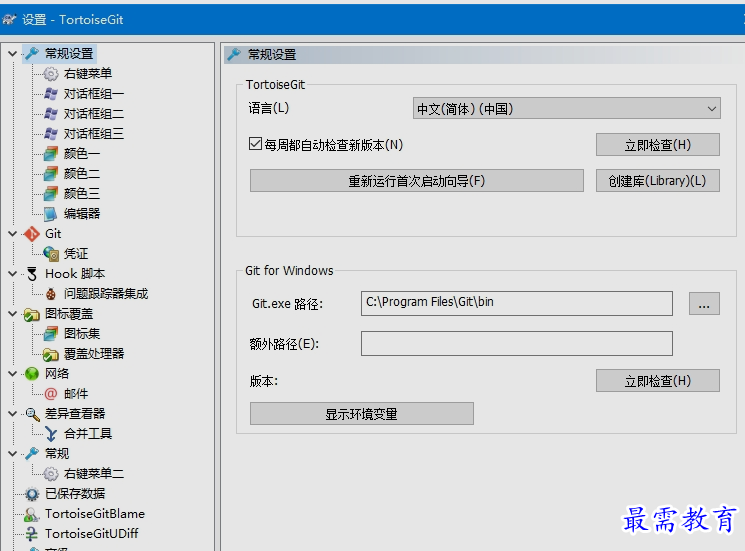This screenshot has height=551, width=745.
Task: Select 问题跟踪器集成 tree entry
Action: coord(106,294)
